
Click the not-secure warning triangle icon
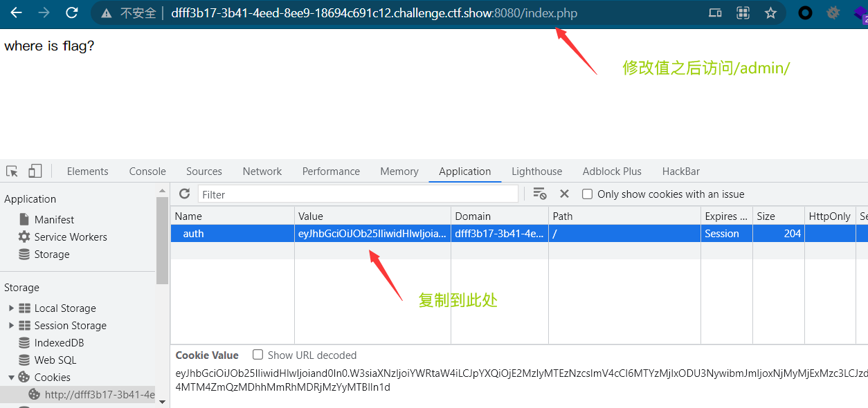[106, 13]
